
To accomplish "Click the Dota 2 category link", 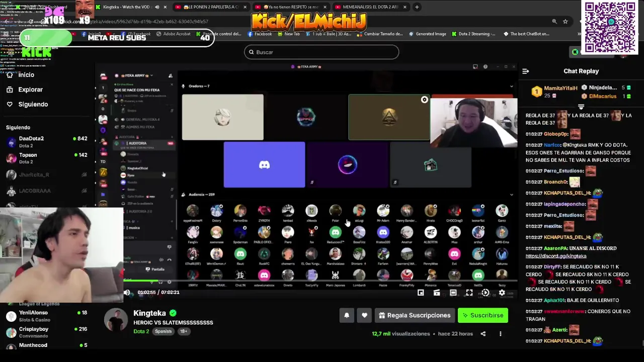I will coord(141,331).
